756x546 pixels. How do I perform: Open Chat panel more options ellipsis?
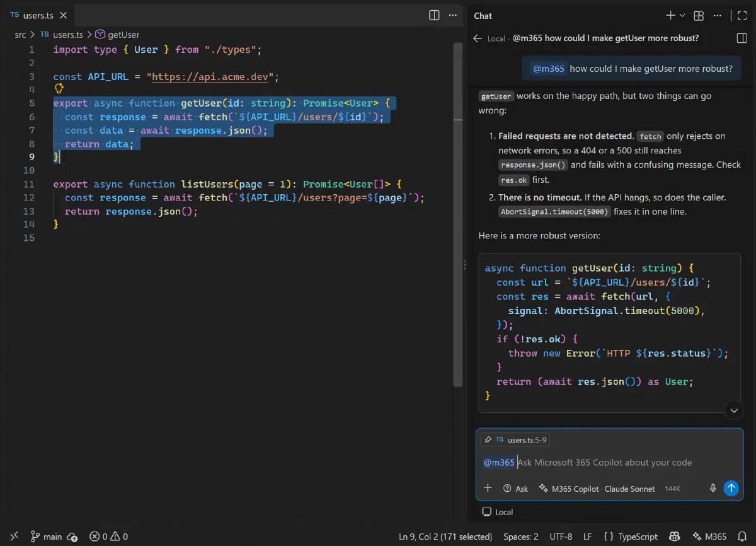click(x=718, y=15)
